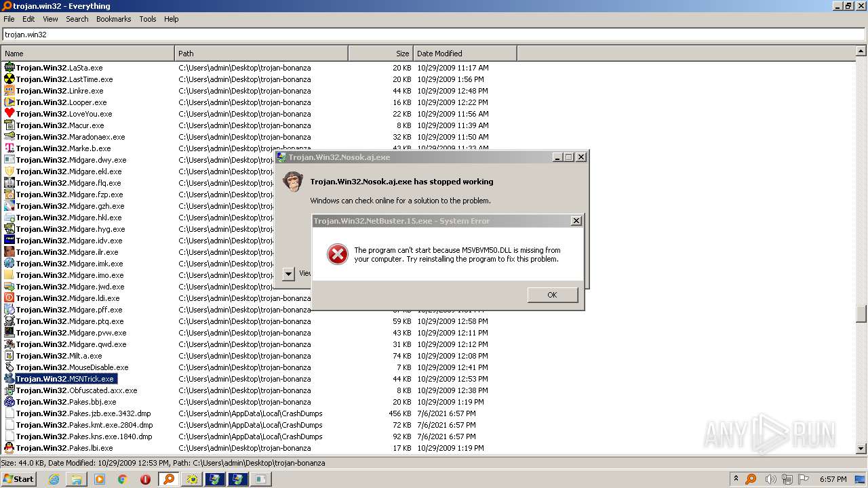Screen dimensions: 868x488
Task: Open Google Chrome from the taskbar
Action: 123,479
